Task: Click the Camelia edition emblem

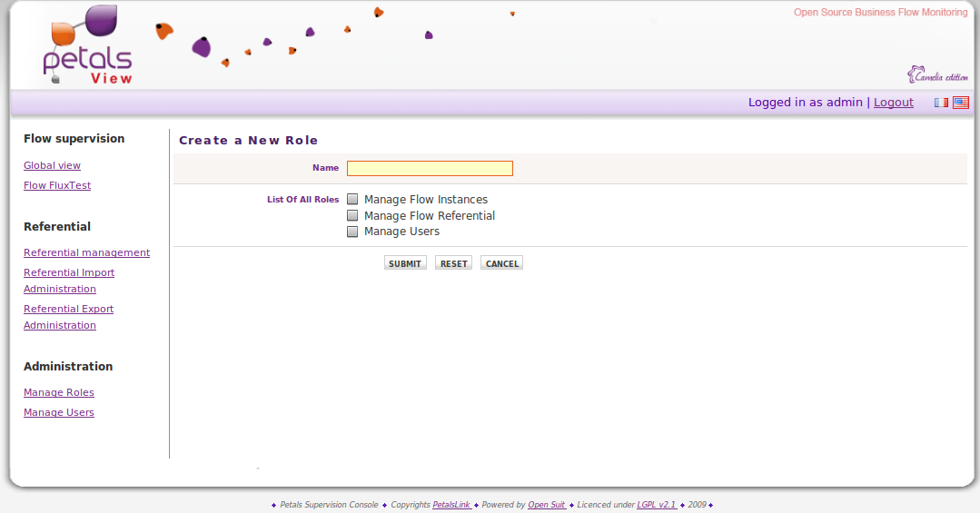Action: click(937, 75)
